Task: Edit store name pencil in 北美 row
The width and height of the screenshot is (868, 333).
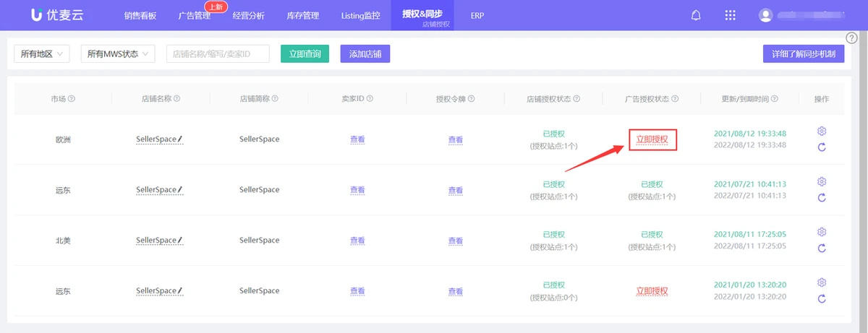Action: coord(180,241)
